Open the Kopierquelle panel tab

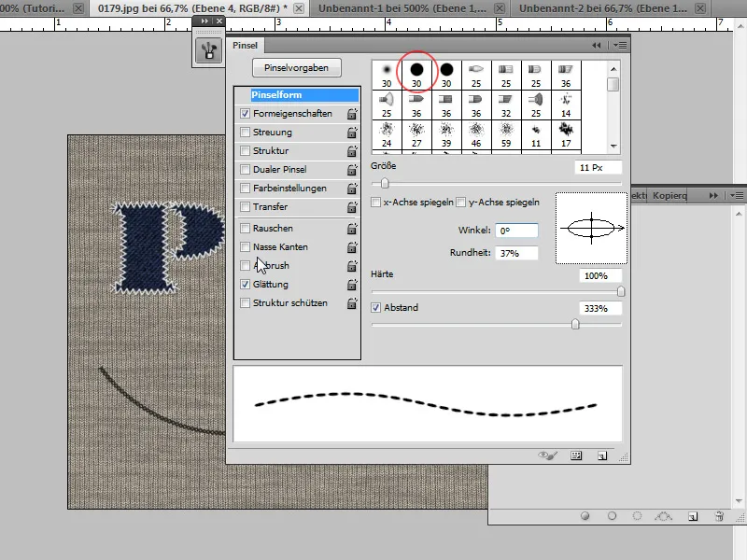click(x=669, y=196)
